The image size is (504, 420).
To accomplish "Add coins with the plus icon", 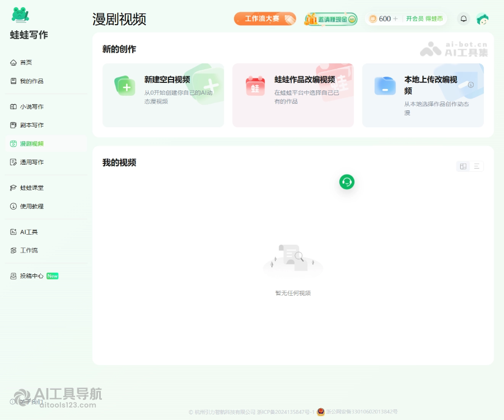I will (396, 18).
